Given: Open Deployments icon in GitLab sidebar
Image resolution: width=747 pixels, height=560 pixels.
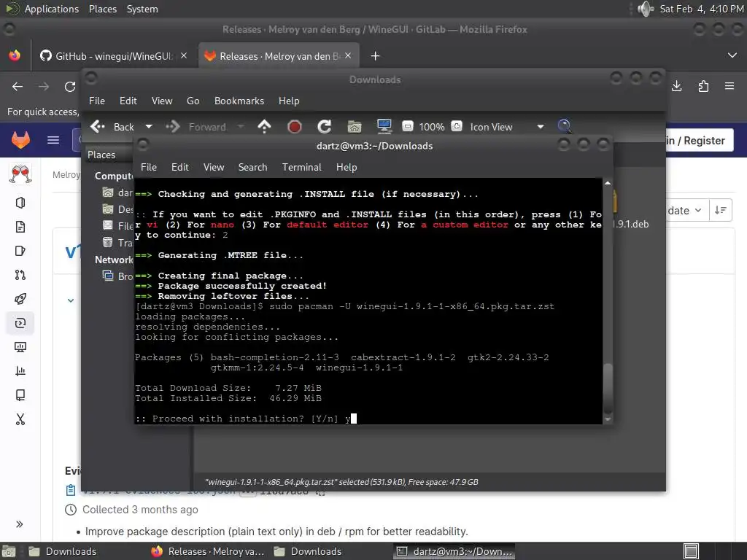Looking at the screenshot, I should pos(20,323).
